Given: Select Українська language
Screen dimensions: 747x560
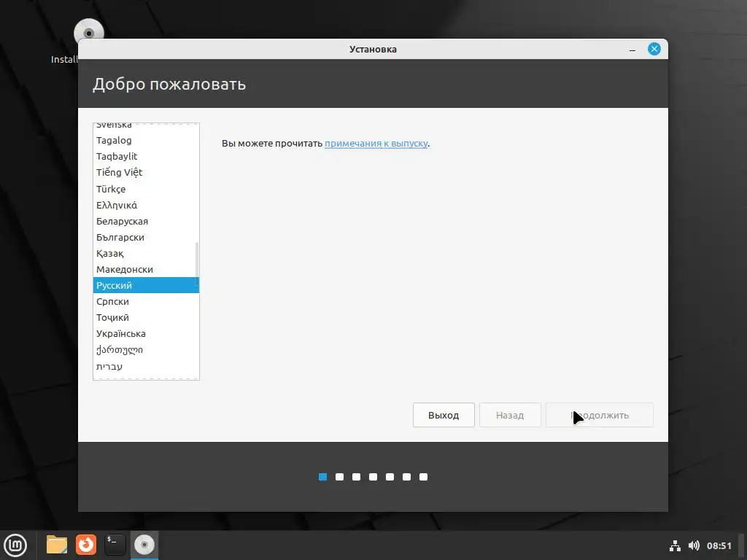Looking at the screenshot, I should coord(146,334).
